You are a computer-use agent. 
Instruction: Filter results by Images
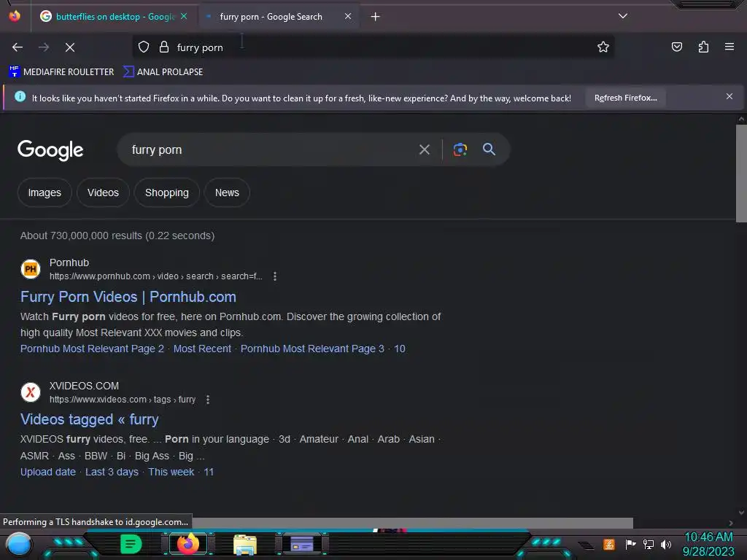(44, 192)
